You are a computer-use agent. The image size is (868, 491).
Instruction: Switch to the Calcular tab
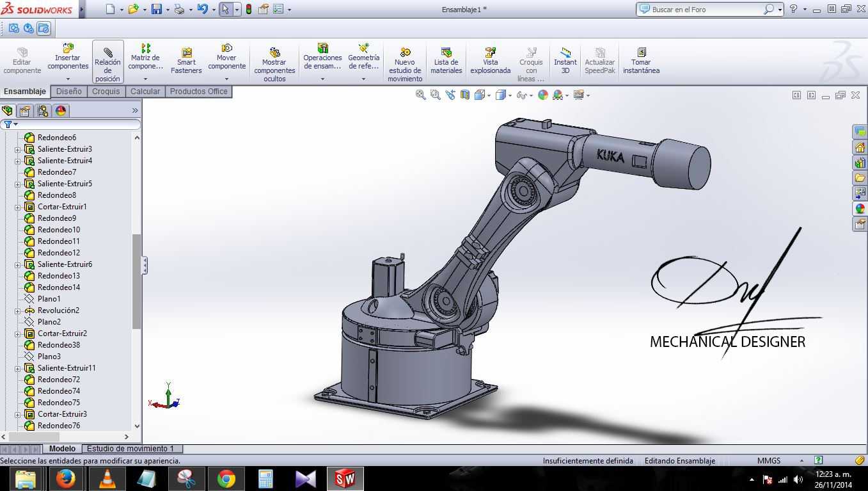coord(145,92)
